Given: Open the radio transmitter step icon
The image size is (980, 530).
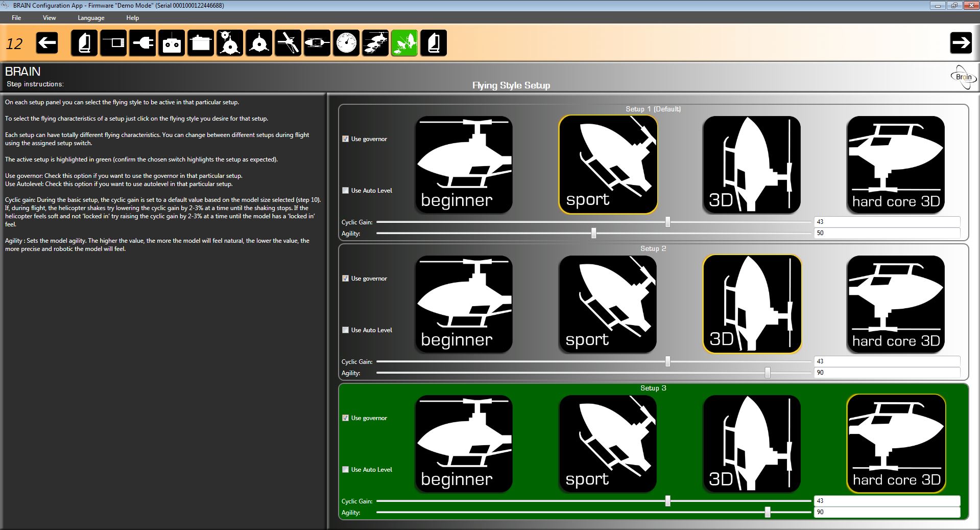Looking at the screenshot, I should click(x=172, y=43).
